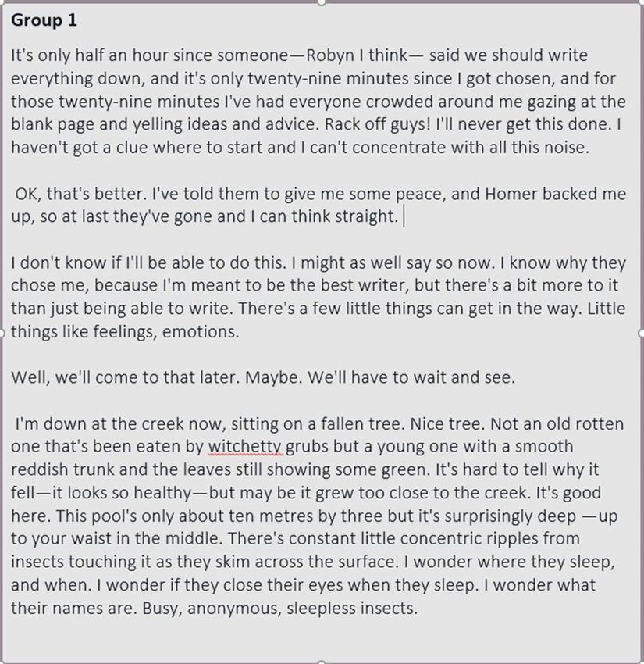The height and width of the screenshot is (664, 644).
Task: Click the red-underlined word witchetty
Action: [x=245, y=447]
